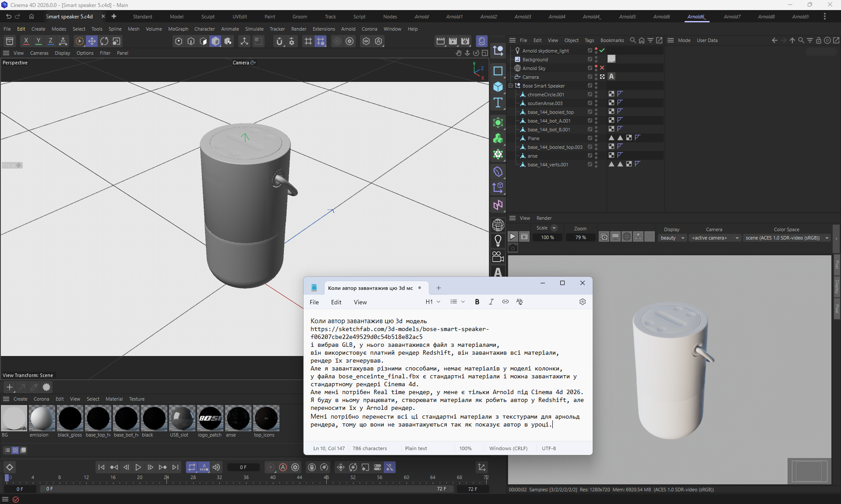Collapse the Bose Smart Speaker hierarchy
Viewport: 841px width, 504px height.
click(511, 86)
